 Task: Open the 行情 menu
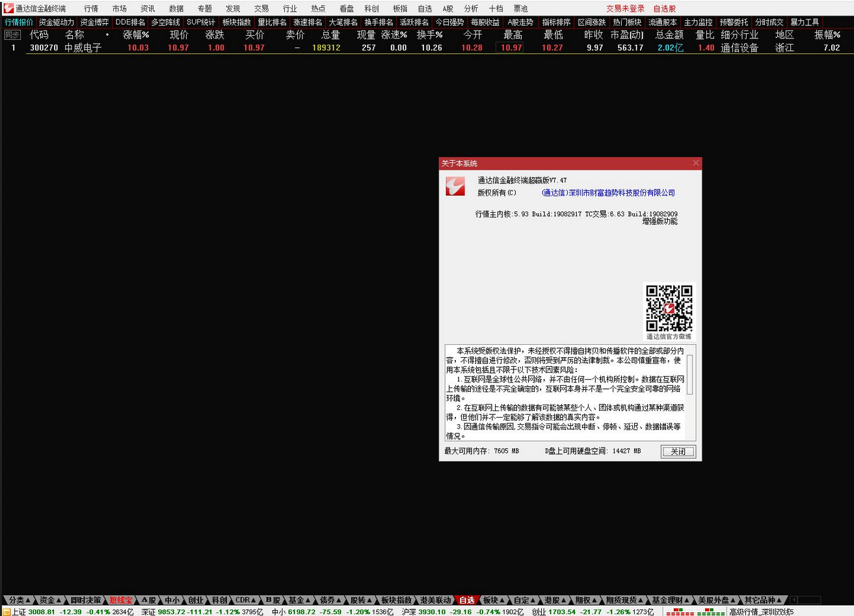pyautogui.click(x=91, y=8)
